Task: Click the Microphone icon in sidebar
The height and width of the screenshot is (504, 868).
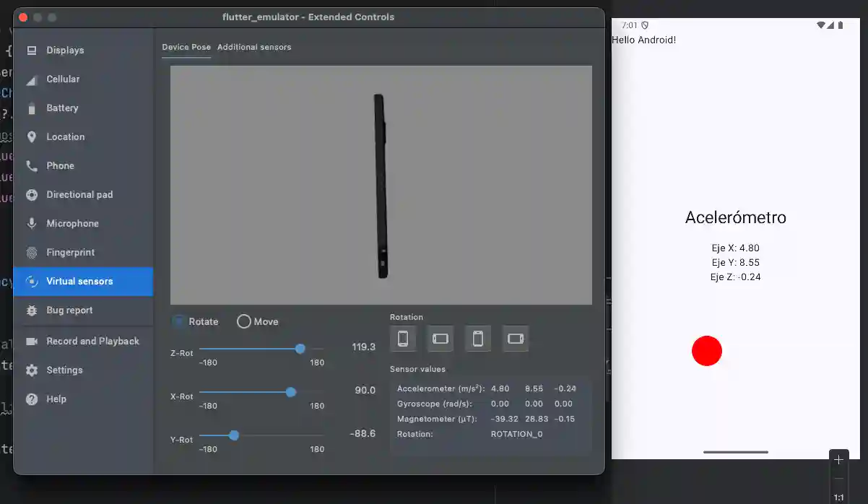Action: click(32, 224)
